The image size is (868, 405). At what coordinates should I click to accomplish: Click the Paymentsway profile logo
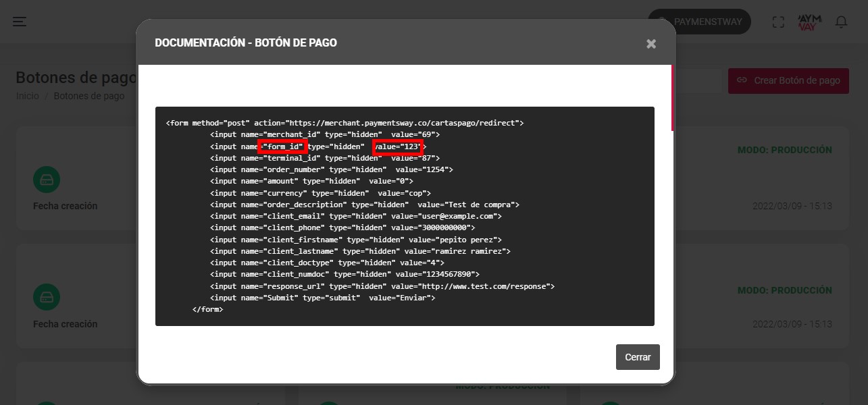tap(809, 22)
